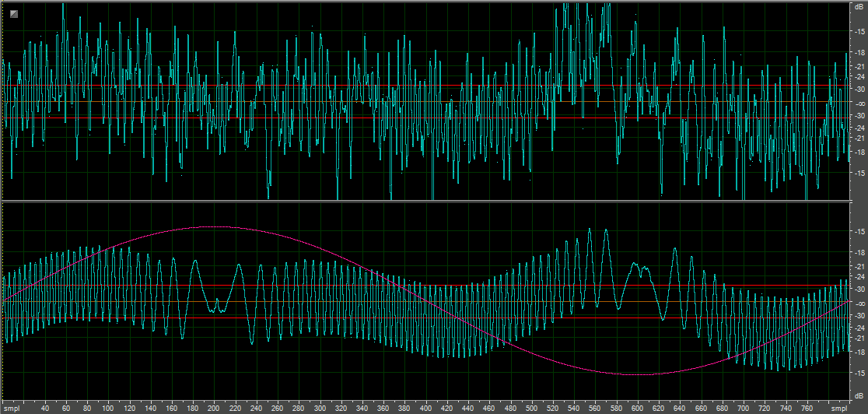
Task: Click the lower red threshold line in bottom channel
Action: click(x=425, y=318)
